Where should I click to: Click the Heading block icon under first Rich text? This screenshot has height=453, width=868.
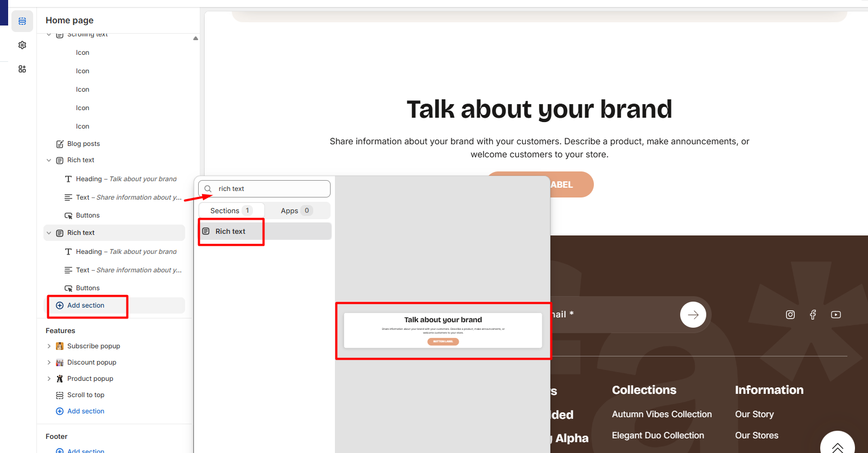[x=68, y=179]
